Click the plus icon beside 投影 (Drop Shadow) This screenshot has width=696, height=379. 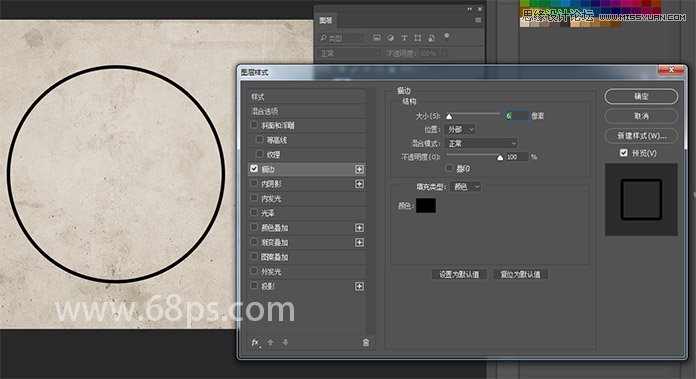tap(359, 286)
